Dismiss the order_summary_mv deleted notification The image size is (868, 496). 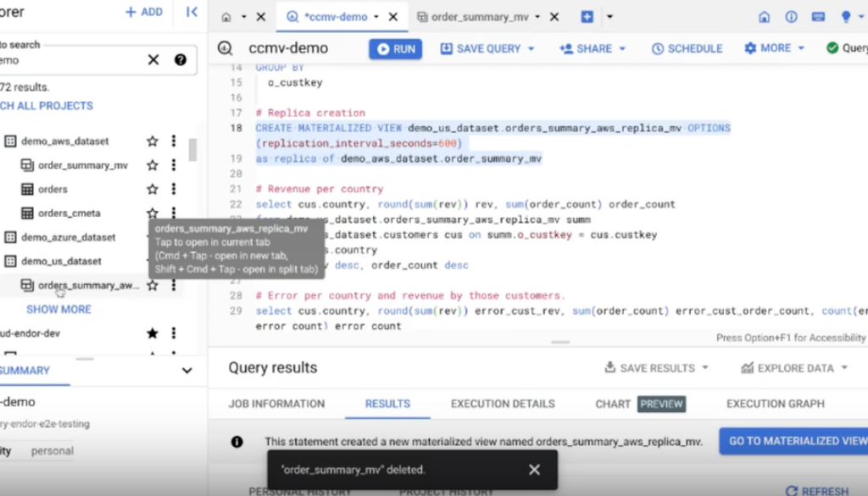pyautogui.click(x=534, y=470)
